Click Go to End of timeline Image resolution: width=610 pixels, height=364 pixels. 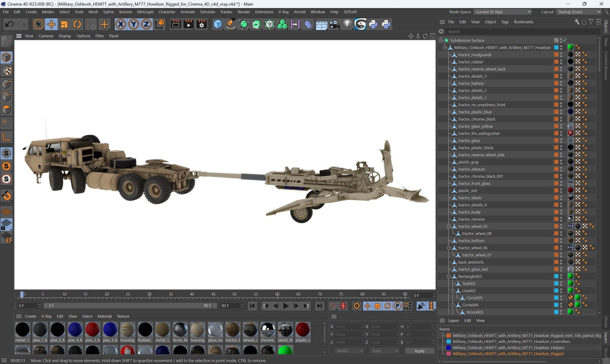coord(319,306)
